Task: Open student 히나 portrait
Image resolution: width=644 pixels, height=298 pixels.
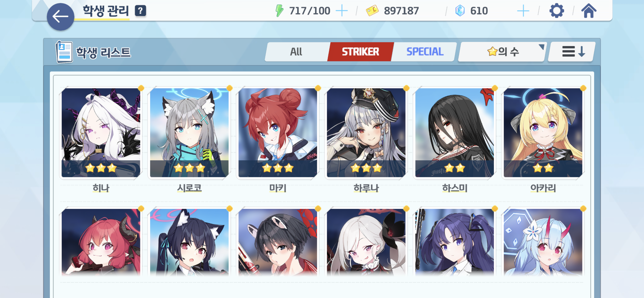Action: 101,133
